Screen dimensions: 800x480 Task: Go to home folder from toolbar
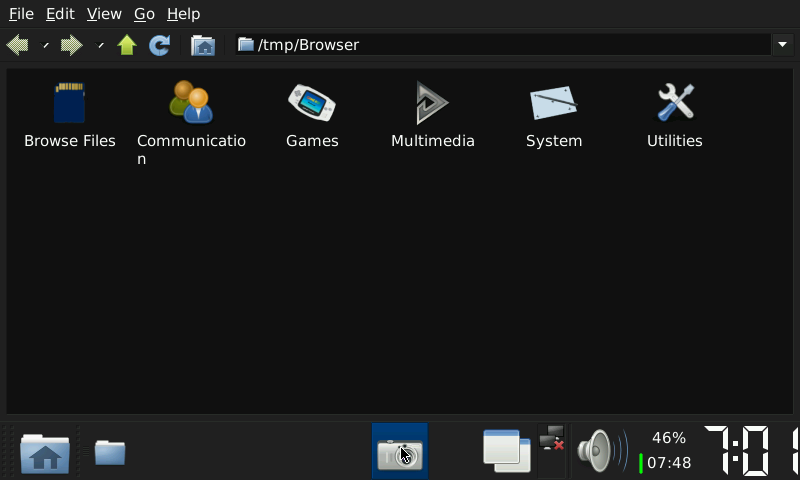[203, 45]
